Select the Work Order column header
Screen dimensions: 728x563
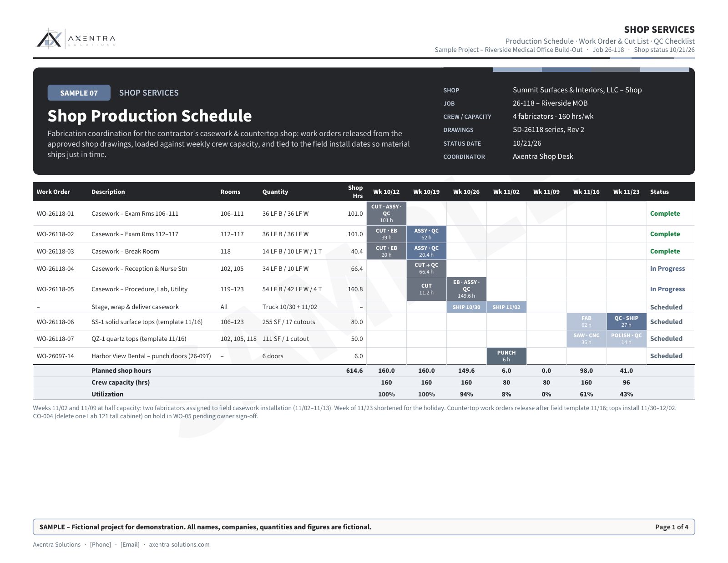[53, 192]
